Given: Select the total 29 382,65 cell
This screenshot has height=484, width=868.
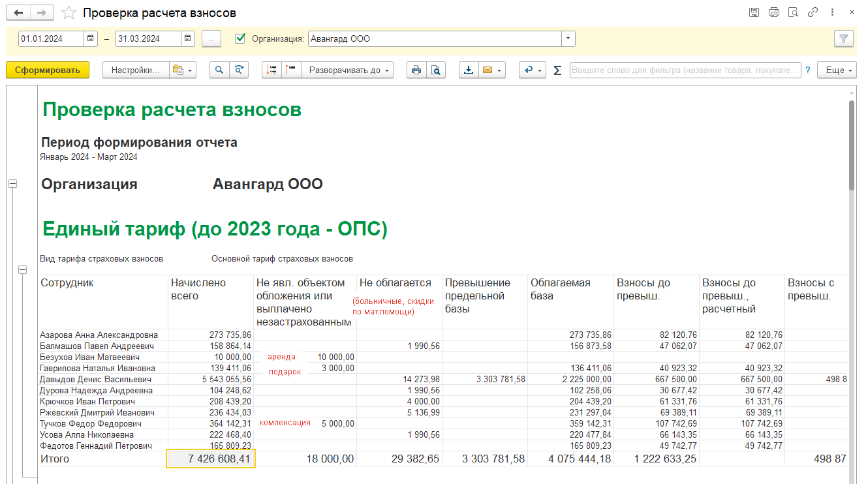Looking at the screenshot, I should coord(399,459).
